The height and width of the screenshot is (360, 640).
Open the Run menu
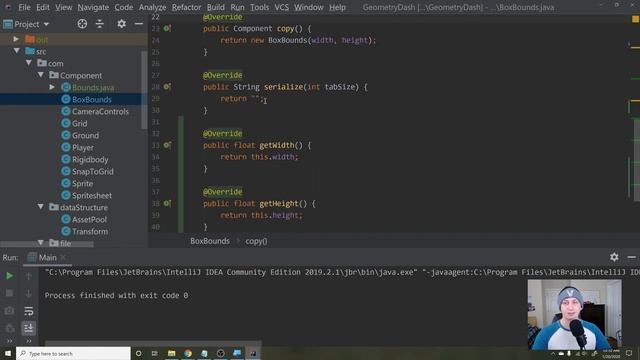pyautogui.click(x=237, y=7)
